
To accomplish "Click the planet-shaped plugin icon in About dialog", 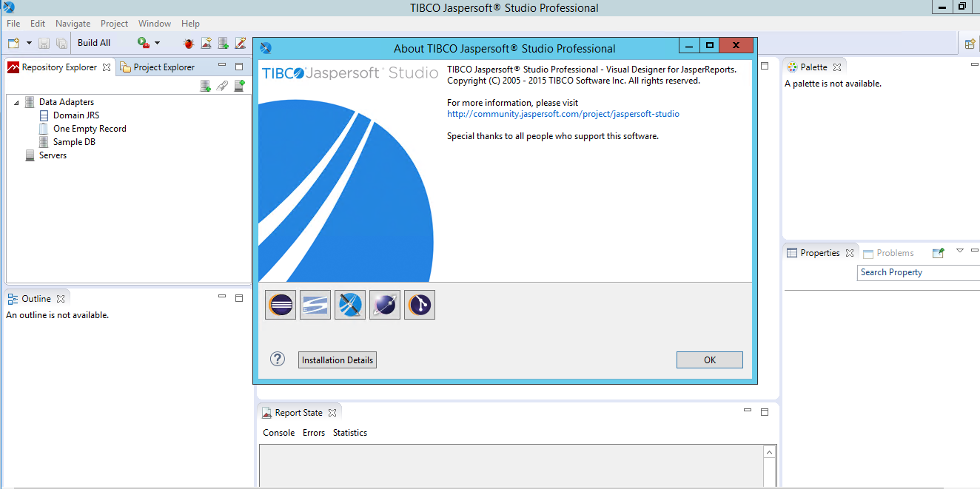I will coord(385,305).
